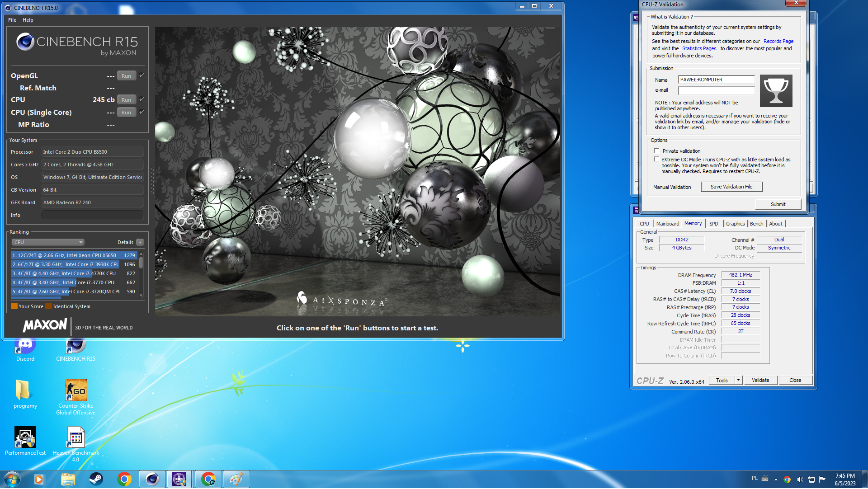Open pinned Google Chrome taskbar icon
Viewport: 868px width, 489px height.
point(124,480)
